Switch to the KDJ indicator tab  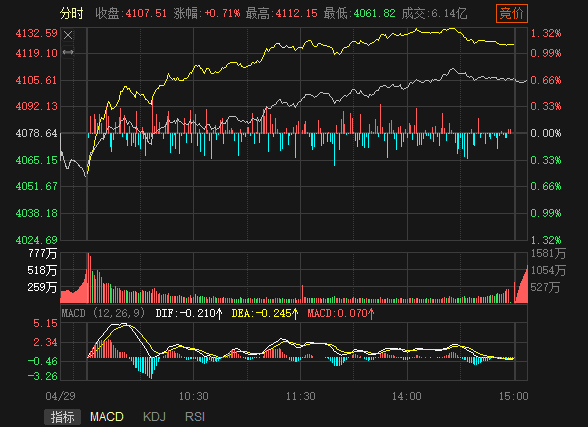click(154, 417)
